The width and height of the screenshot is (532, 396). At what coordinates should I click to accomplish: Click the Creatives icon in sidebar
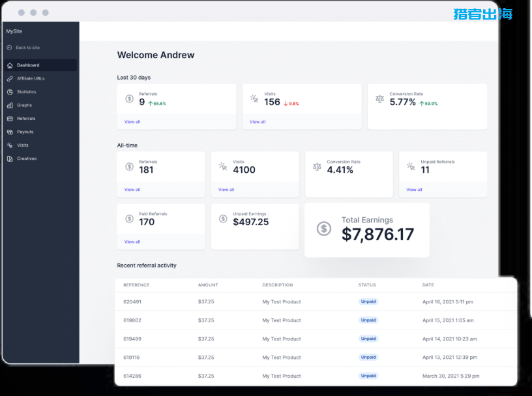point(10,159)
